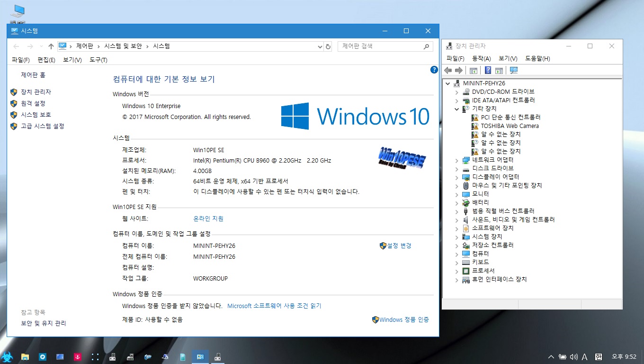Open 파일(F) menu in Device Manager
Viewport: 644px width, 364px height.
tap(455, 58)
